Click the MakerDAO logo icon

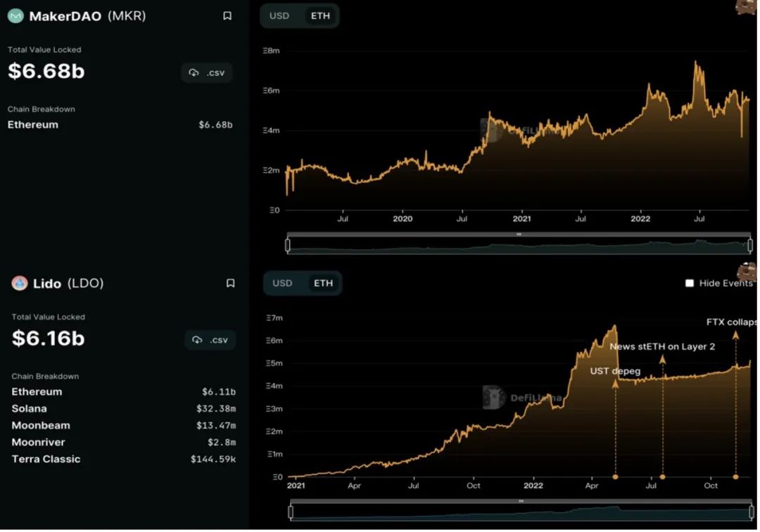(x=15, y=16)
